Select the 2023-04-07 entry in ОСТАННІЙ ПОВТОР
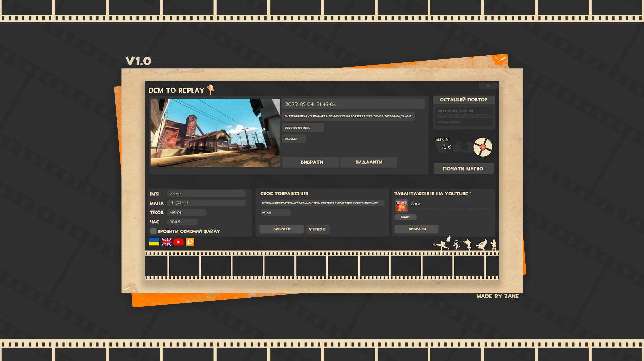The height and width of the screenshot is (361, 644). 464,116
